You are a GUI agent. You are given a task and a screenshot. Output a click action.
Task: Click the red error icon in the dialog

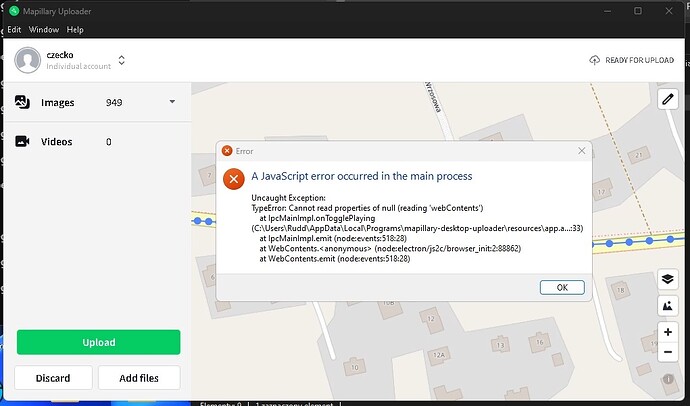point(234,179)
